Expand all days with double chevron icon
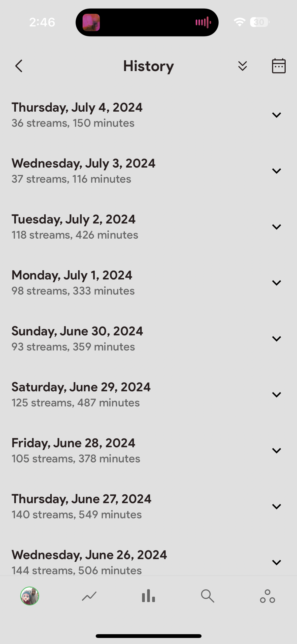 tap(242, 66)
